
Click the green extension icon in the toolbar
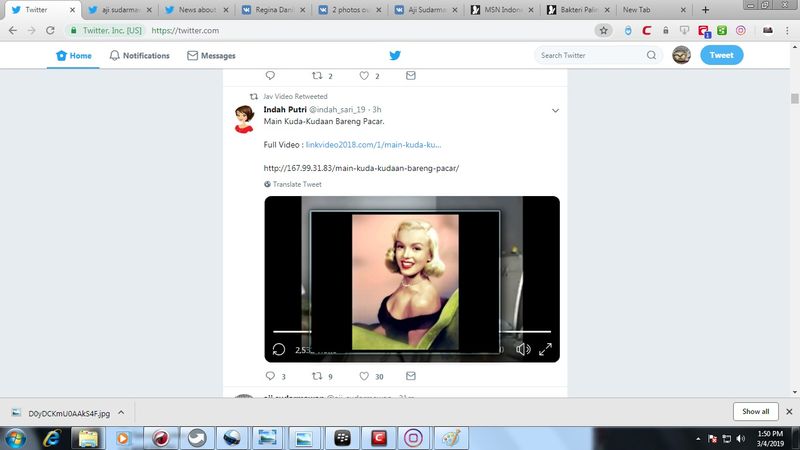(x=722, y=31)
